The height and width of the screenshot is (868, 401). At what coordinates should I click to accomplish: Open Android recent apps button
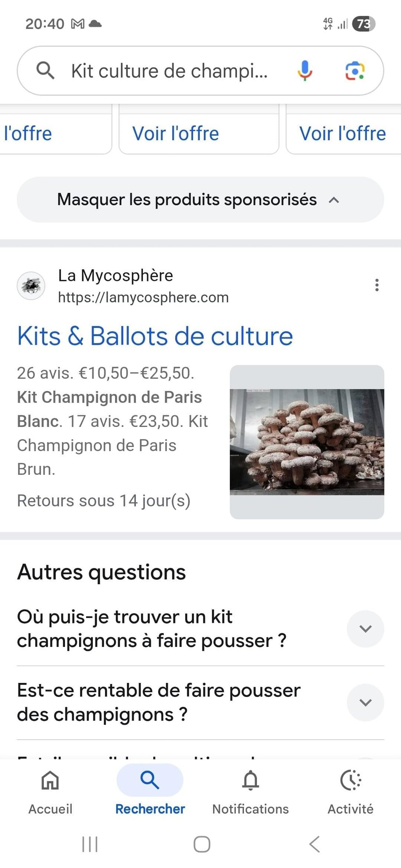(x=90, y=844)
